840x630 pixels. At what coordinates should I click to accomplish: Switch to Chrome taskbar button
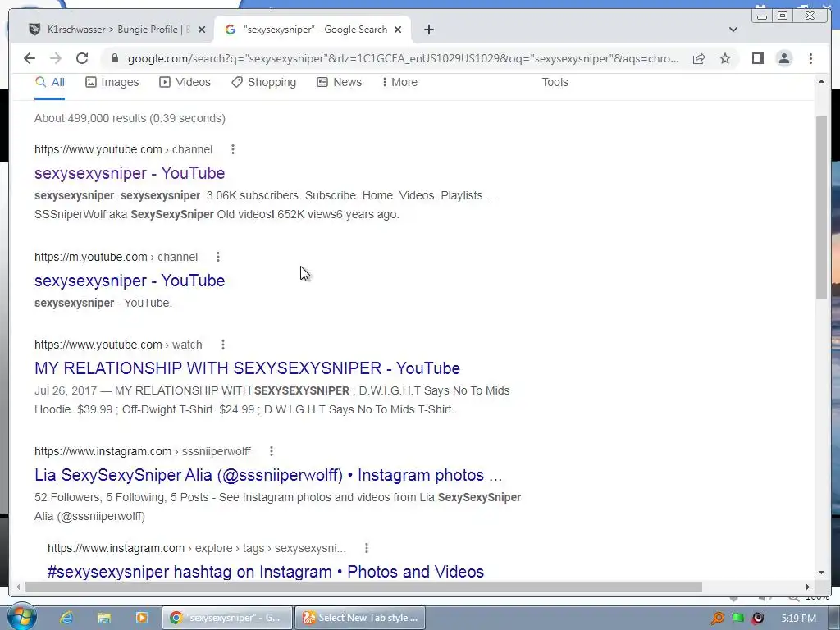point(227,618)
